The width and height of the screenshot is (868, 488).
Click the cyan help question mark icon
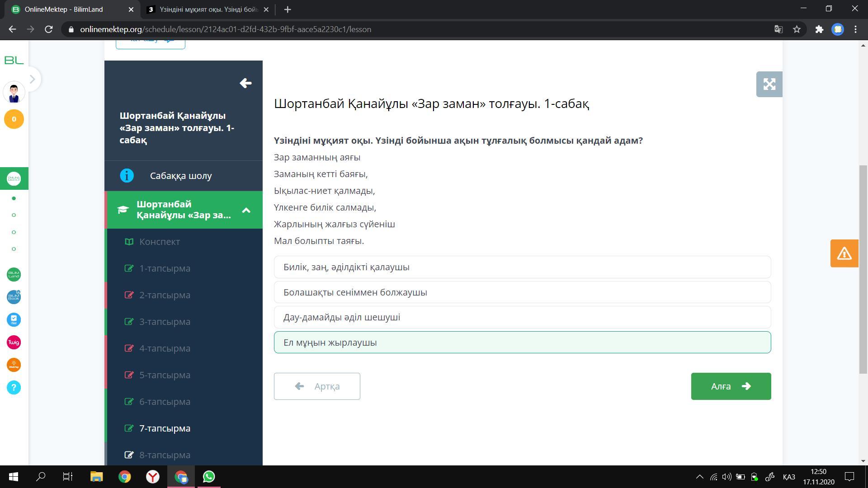(x=14, y=387)
